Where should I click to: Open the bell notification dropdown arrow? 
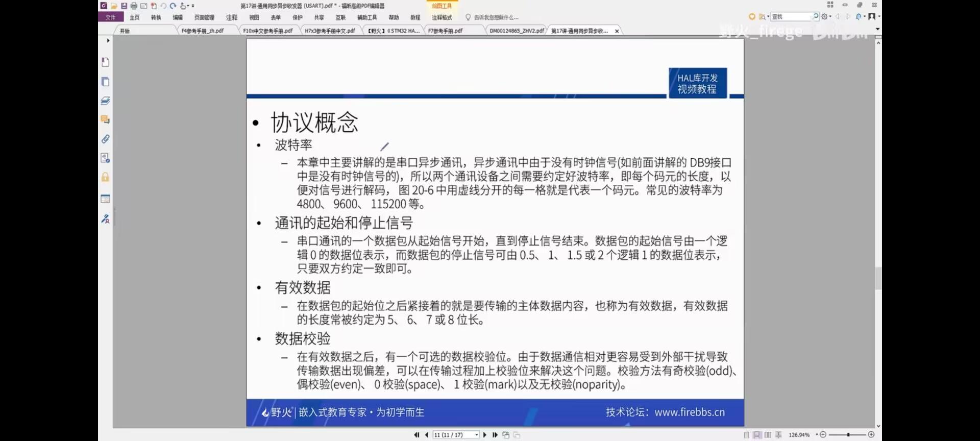coord(865,16)
